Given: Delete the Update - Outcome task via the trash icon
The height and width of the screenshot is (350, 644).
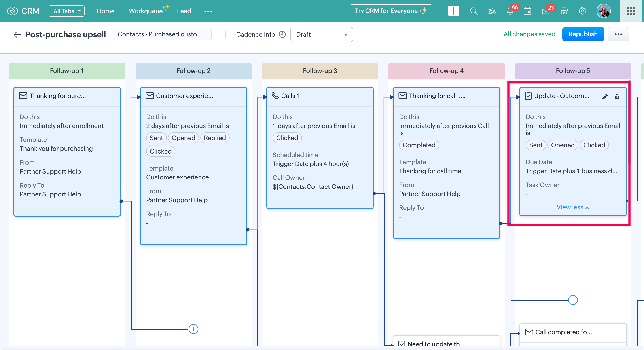Looking at the screenshot, I should coord(617,96).
